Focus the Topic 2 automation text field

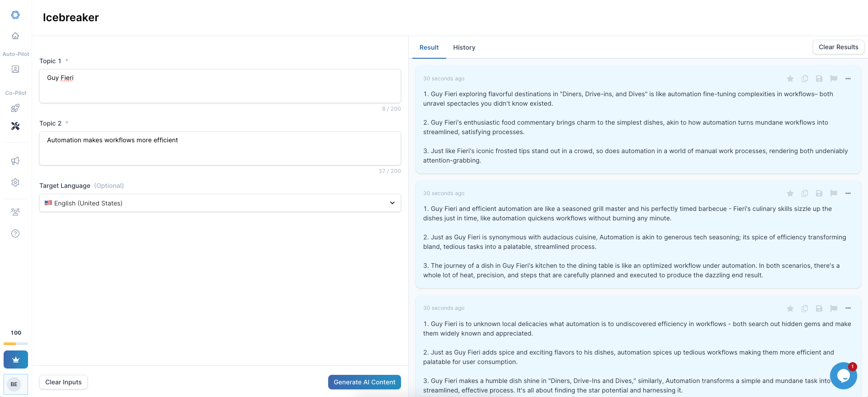click(x=220, y=148)
